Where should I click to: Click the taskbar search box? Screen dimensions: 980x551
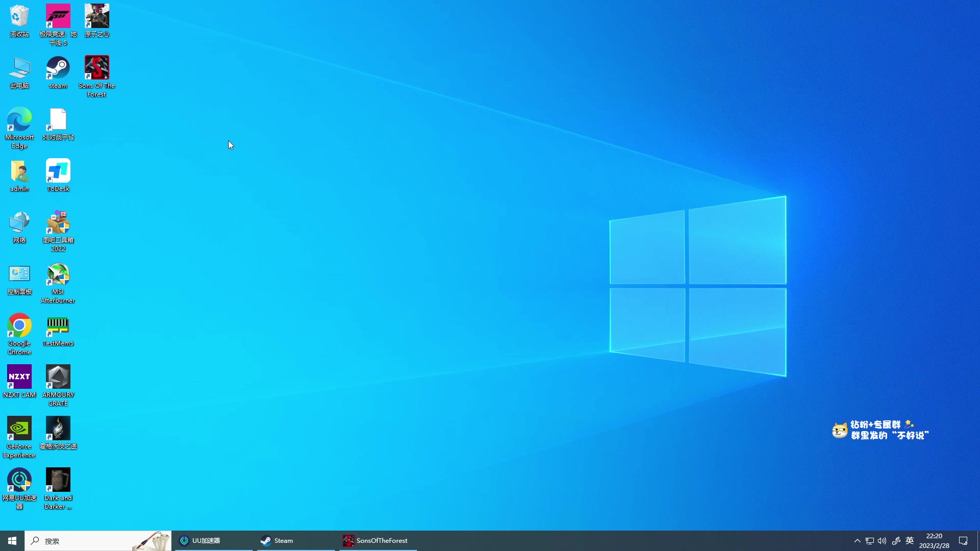click(x=82, y=541)
